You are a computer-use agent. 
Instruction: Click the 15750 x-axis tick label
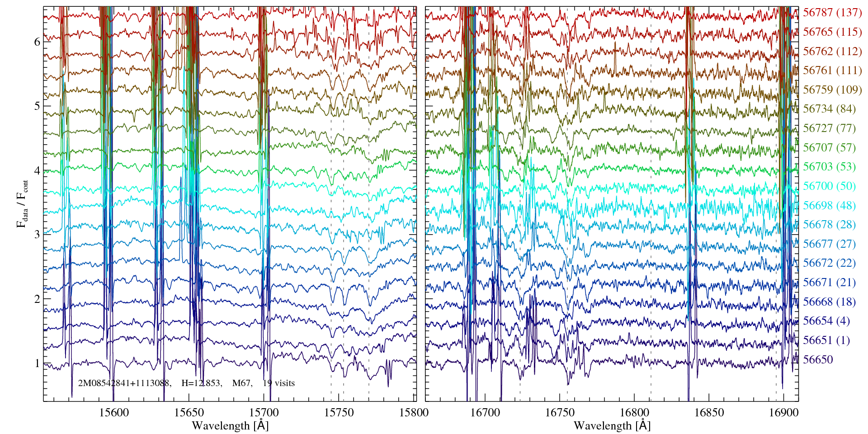(340, 413)
